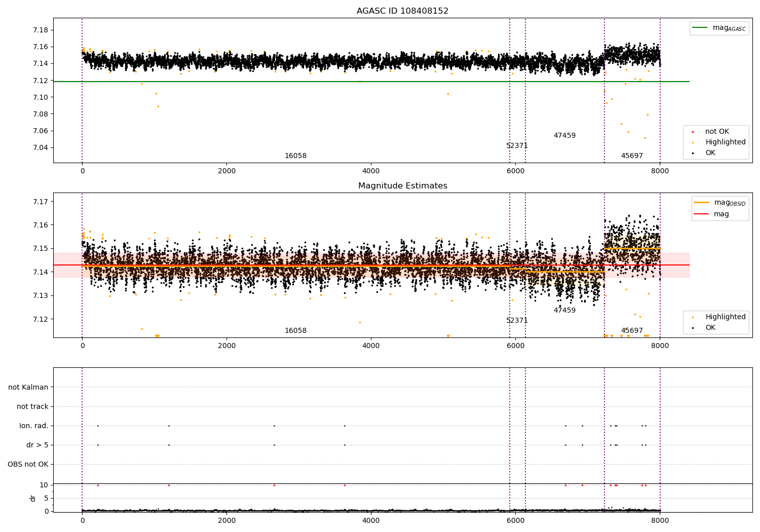Click the rotated 'dr' y-axis label
Image resolution: width=760 pixels, height=532 pixels.
click(x=33, y=498)
